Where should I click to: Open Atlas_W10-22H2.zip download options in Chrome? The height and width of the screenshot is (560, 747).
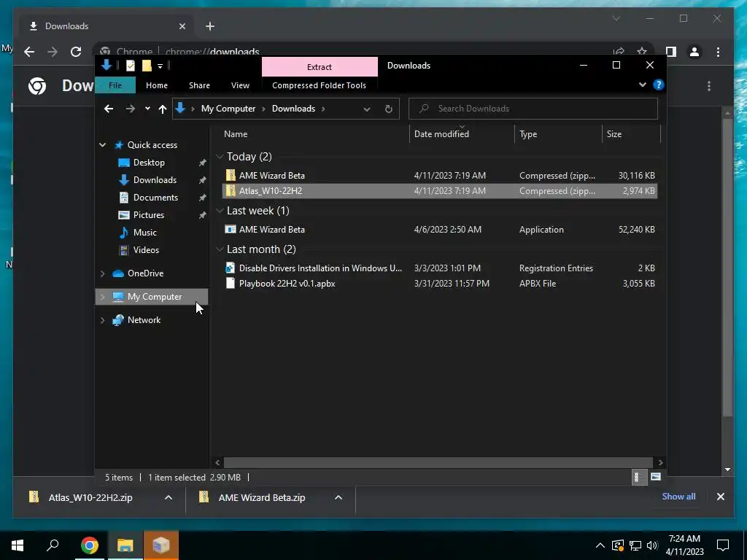click(169, 497)
